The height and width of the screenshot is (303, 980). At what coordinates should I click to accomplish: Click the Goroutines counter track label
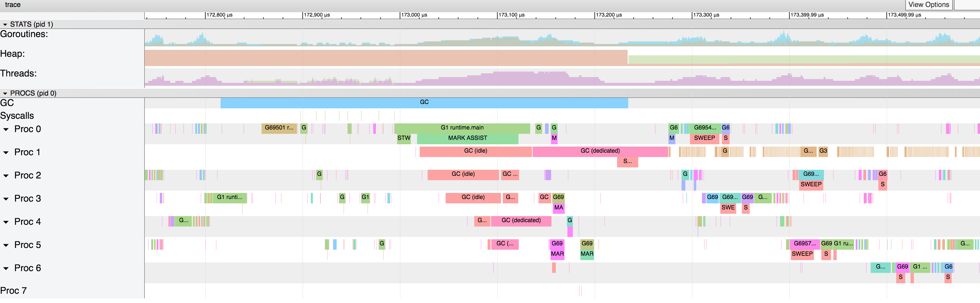click(x=24, y=34)
